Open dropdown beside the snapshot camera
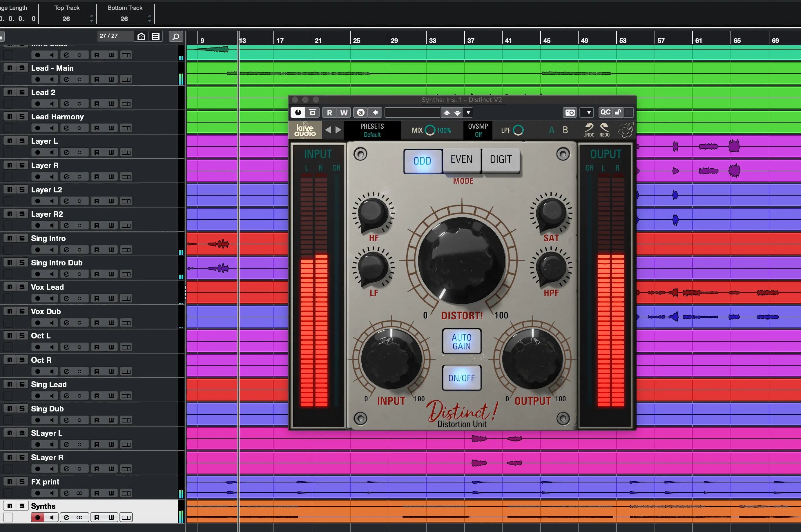 (x=588, y=112)
